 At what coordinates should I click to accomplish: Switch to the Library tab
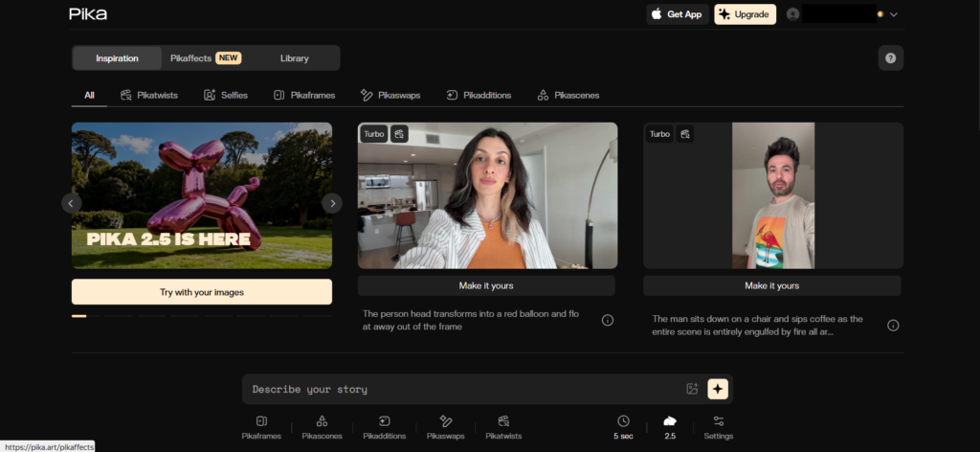(294, 58)
